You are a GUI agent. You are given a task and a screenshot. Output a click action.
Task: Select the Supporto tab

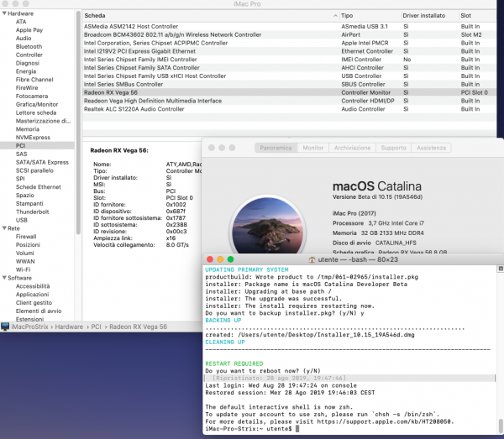[393, 147]
